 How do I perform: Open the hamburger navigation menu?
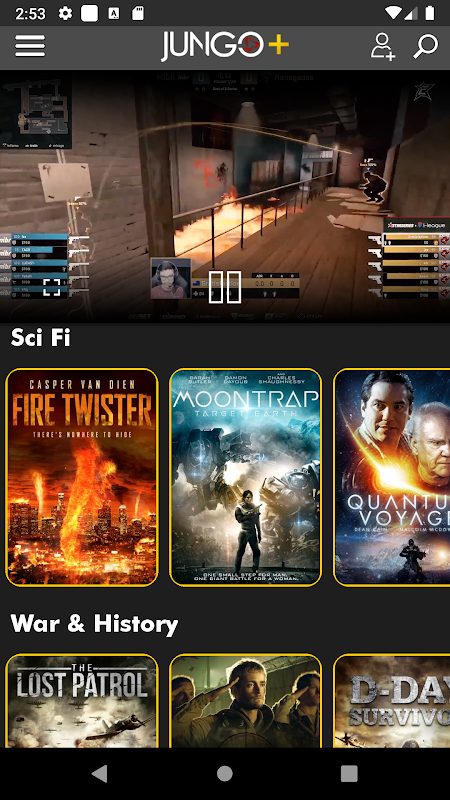30,46
